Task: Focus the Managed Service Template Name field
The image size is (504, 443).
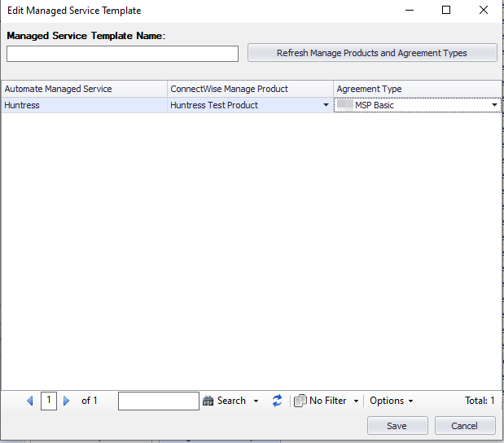Action: tap(122, 54)
